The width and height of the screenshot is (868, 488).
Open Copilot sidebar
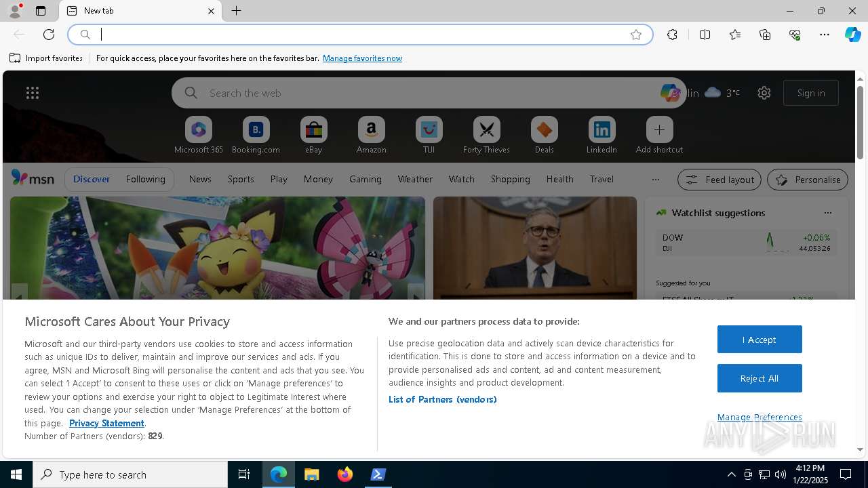852,35
